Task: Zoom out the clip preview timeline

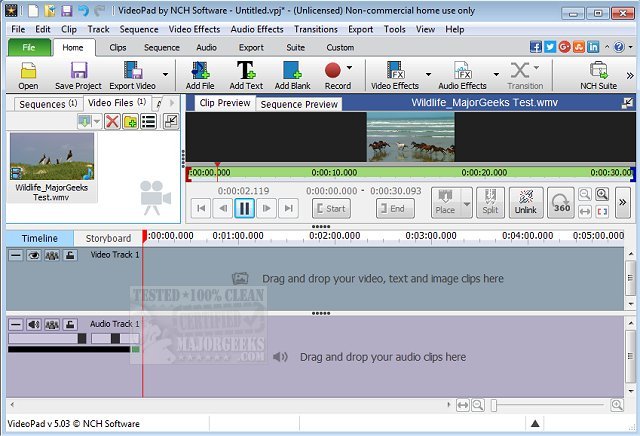Action: 585,194
